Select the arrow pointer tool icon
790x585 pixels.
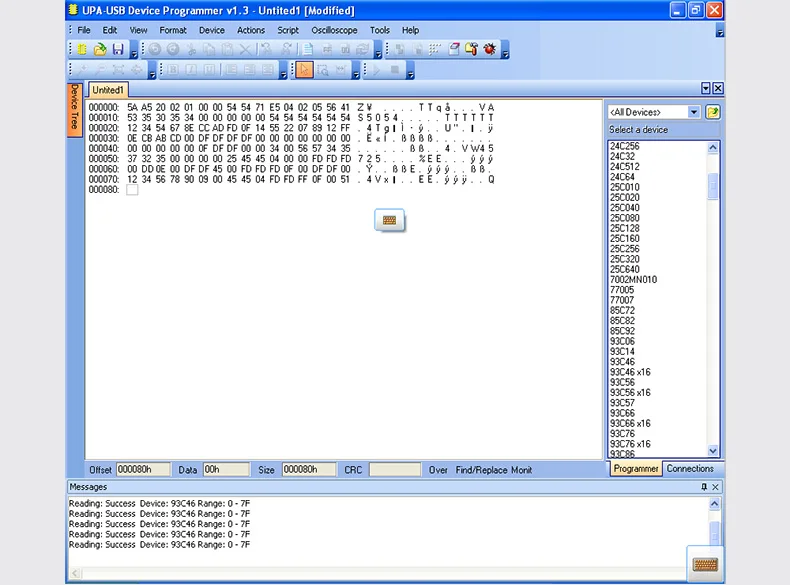(304, 70)
